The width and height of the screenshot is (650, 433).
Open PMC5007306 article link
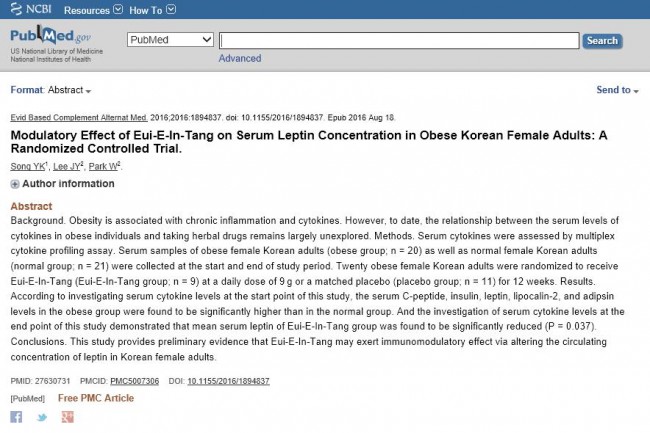(134, 381)
